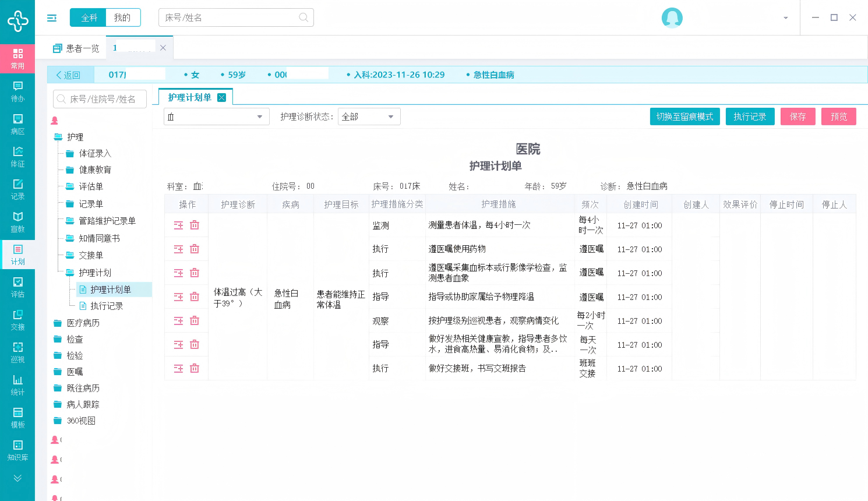The image size is (868, 501).
Task: Open the 宣教 sidebar icon
Action: pyautogui.click(x=17, y=222)
